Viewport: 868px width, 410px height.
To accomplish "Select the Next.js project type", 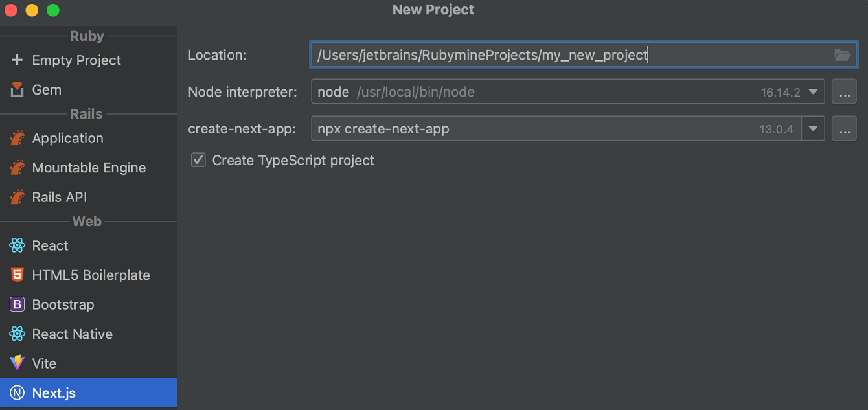I will 54,393.
